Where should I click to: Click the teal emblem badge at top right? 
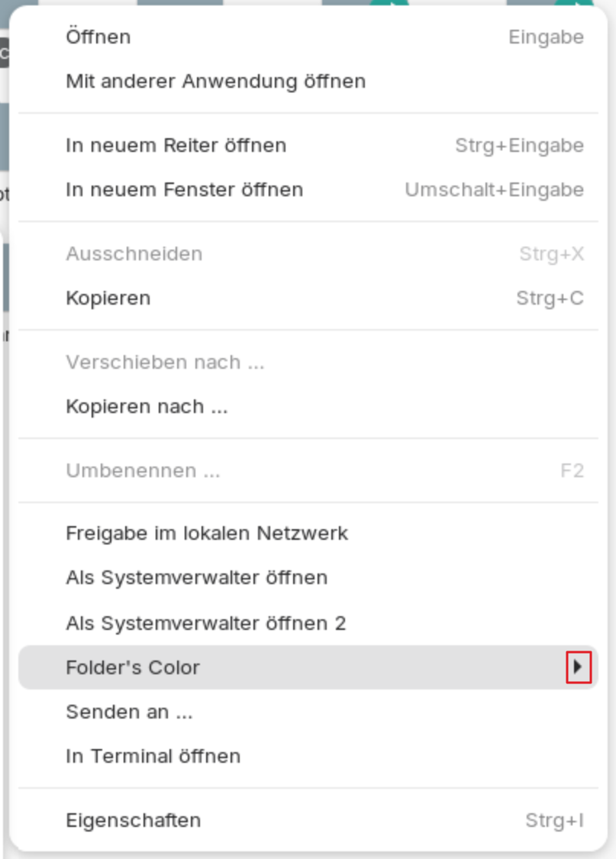574,4
